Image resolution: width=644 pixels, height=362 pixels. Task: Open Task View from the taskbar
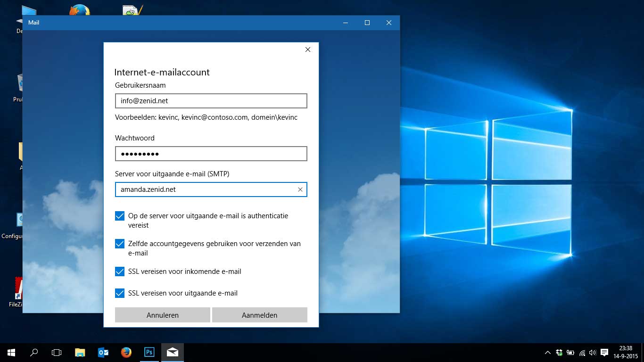click(x=57, y=353)
